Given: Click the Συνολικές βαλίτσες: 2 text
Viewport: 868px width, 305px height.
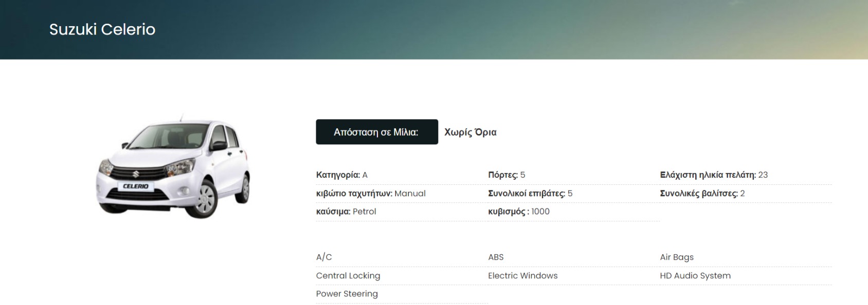Looking at the screenshot, I should point(702,194).
